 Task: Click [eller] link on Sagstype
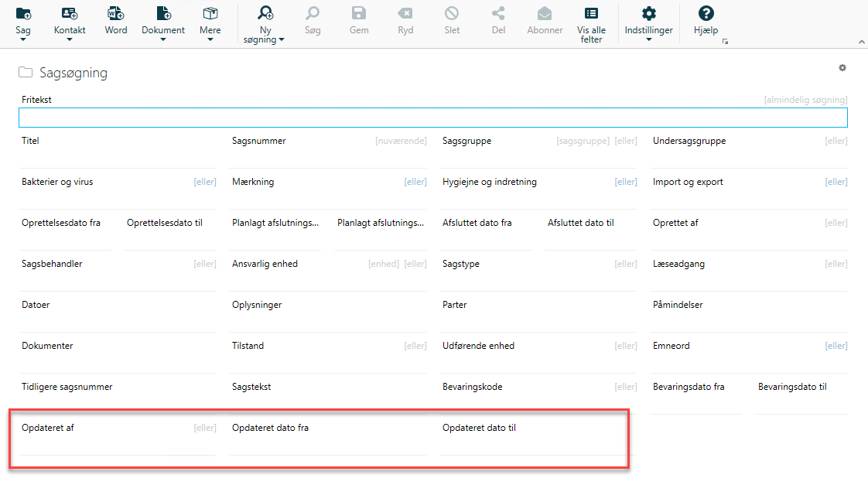click(626, 264)
